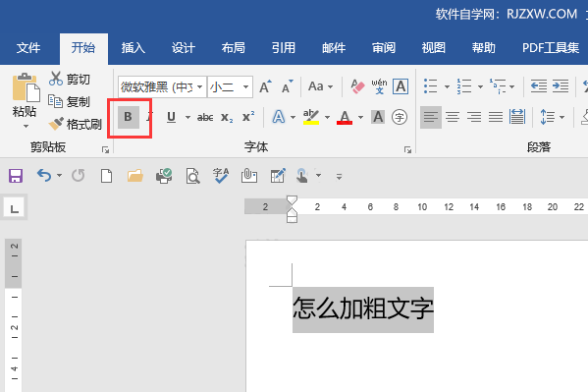The image size is (588, 392).
Task: Open the text effects dropdown arrow
Action: point(293,117)
